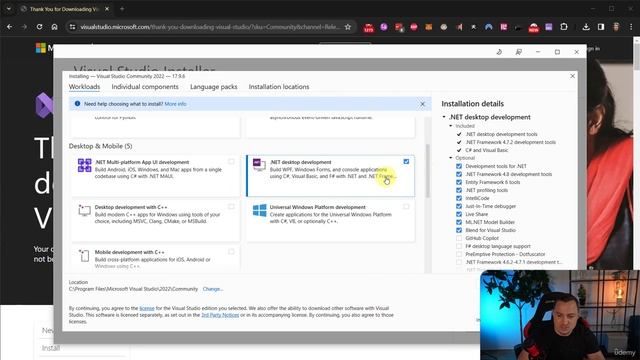Screen dimensions: 640x360
Task: Uncheck Just-In-Time debugger
Action: [459, 206]
